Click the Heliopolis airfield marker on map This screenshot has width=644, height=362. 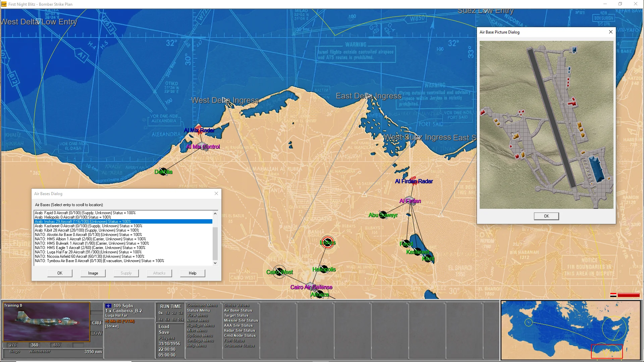pyautogui.click(x=324, y=269)
